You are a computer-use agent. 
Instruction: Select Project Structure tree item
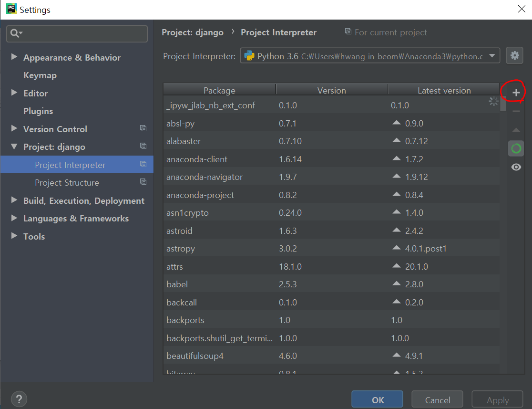pyautogui.click(x=77, y=183)
